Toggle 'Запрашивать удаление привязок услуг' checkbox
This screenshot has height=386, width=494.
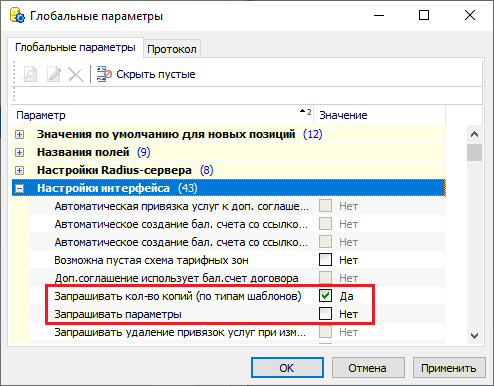[x=325, y=332]
